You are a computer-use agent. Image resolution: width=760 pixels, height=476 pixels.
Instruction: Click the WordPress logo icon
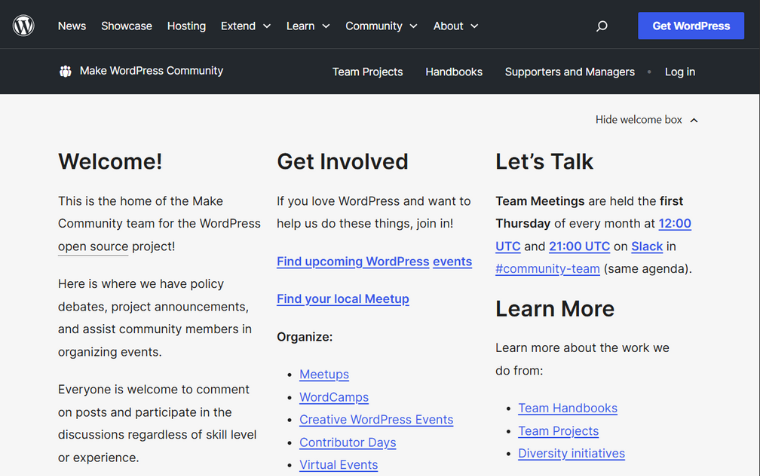coord(23,26)
